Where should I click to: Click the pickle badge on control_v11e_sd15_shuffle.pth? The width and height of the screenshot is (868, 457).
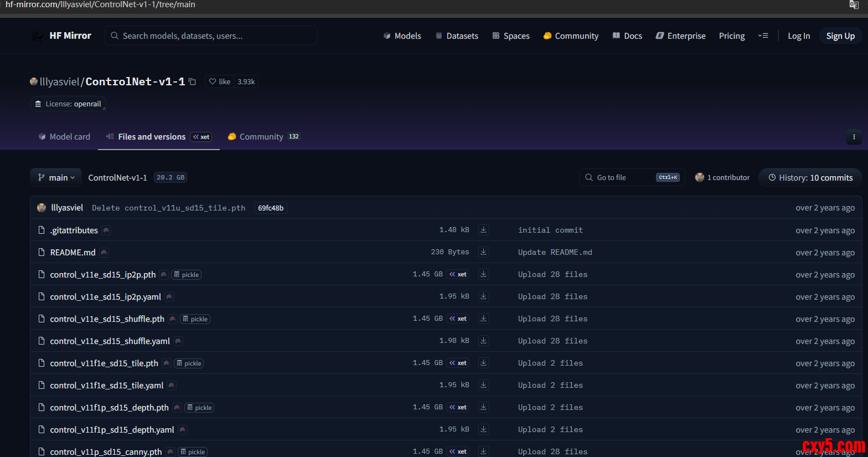(195, 319)
